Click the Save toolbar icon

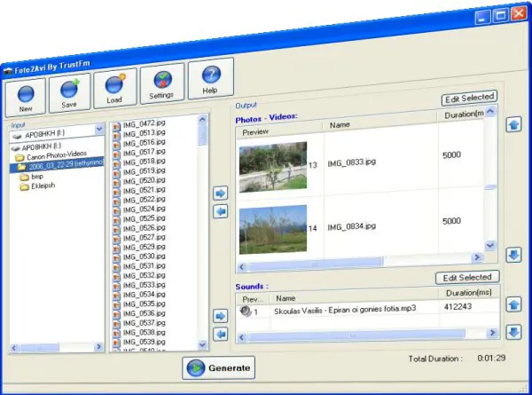click(69, 92)
